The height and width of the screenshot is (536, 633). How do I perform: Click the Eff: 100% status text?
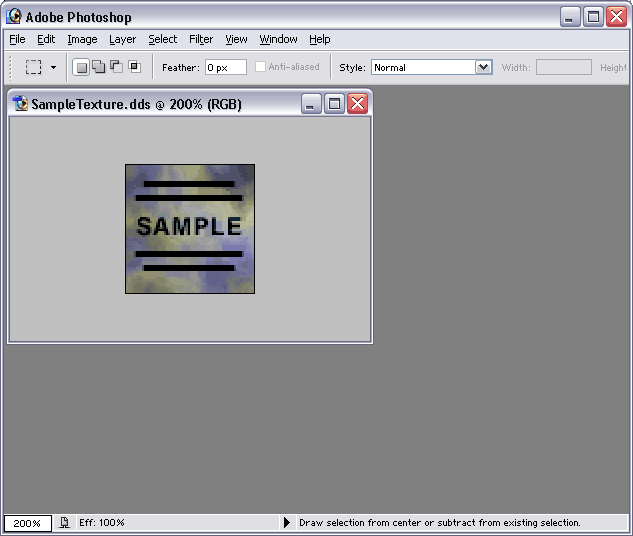[102, 523]
